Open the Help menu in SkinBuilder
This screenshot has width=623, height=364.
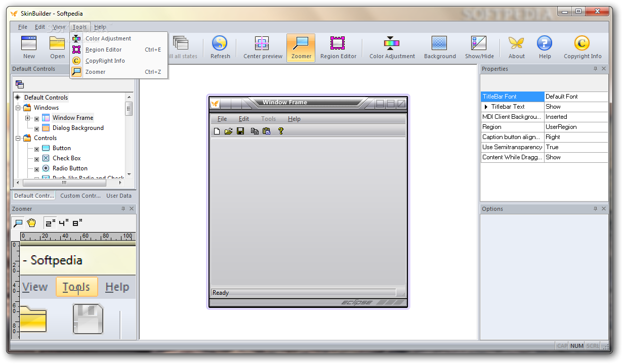click(x=100, y=27)
